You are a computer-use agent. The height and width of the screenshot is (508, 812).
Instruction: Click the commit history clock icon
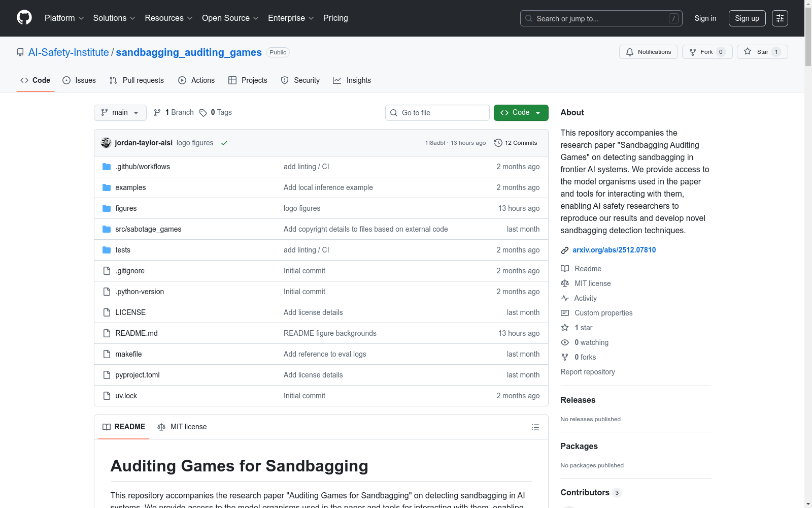coord(498,143)
